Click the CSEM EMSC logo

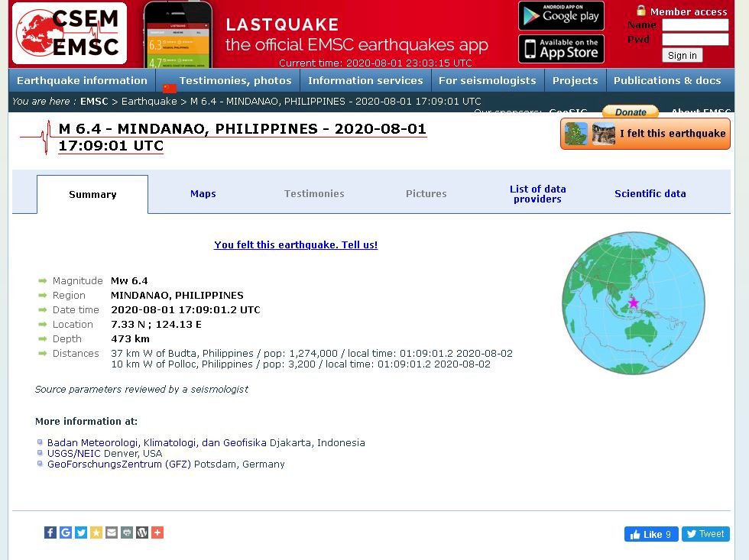point(70,33)
